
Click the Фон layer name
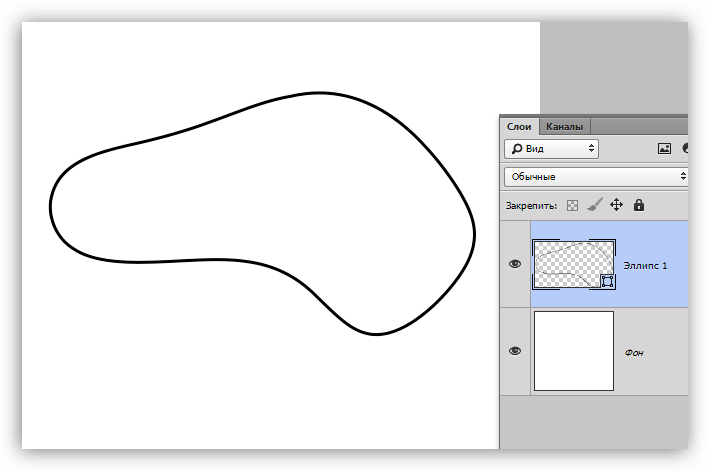[634, 352]
